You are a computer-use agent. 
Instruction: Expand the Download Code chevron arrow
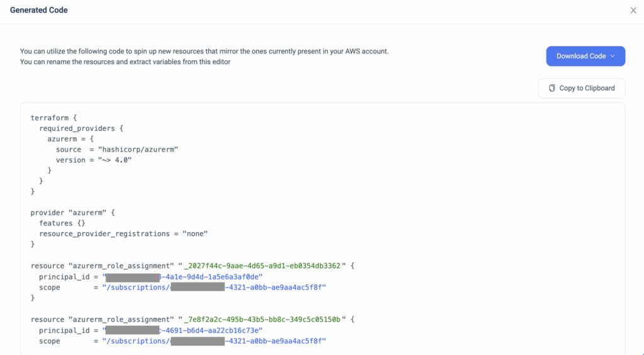click(x=613, y=56)
